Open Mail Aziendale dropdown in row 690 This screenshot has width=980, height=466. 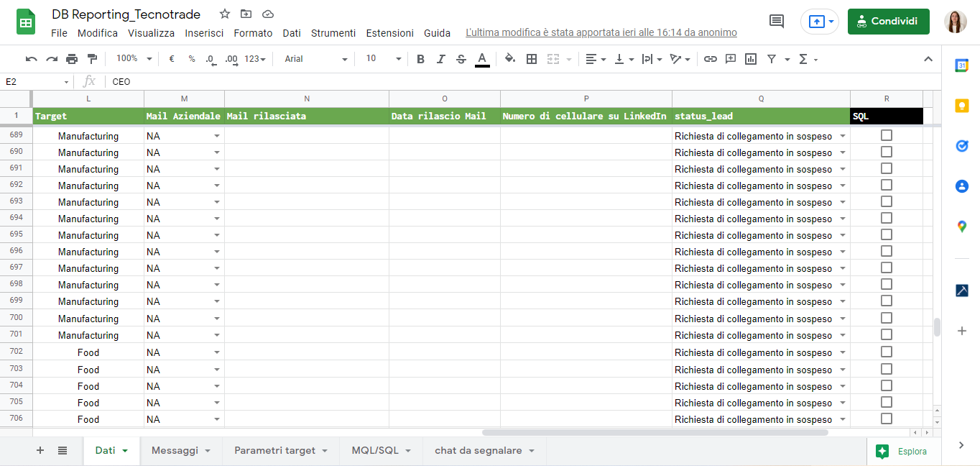(217, 152)
